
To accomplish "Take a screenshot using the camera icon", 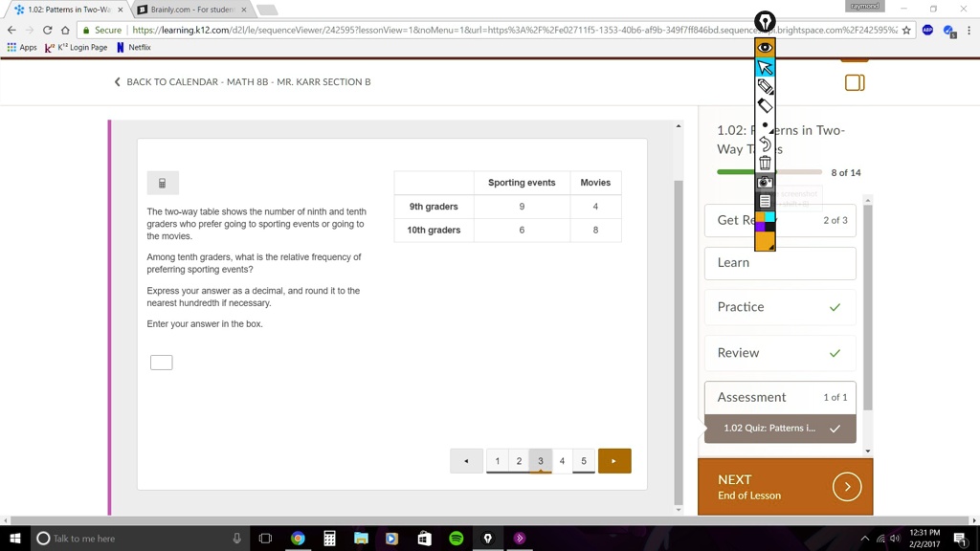I will click(x=765, y=182).
